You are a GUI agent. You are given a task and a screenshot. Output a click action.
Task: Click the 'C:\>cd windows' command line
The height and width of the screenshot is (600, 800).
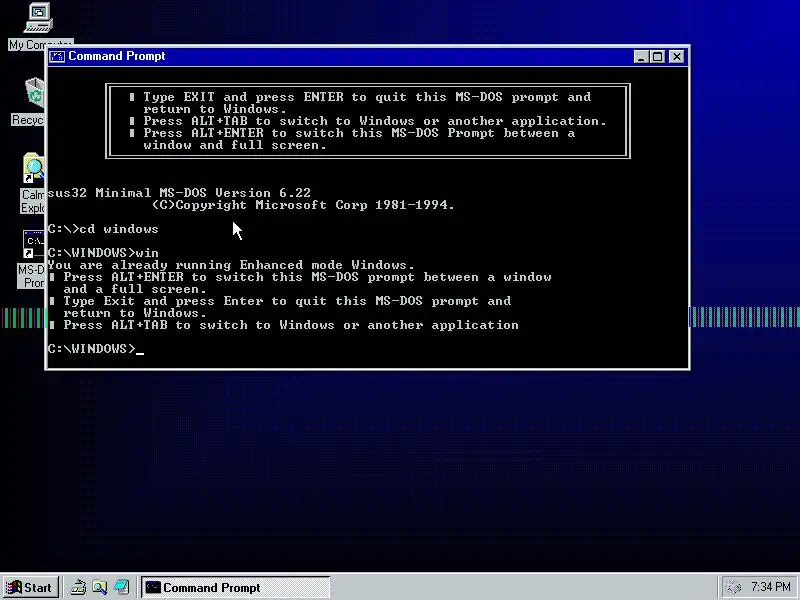pos(103,229)
